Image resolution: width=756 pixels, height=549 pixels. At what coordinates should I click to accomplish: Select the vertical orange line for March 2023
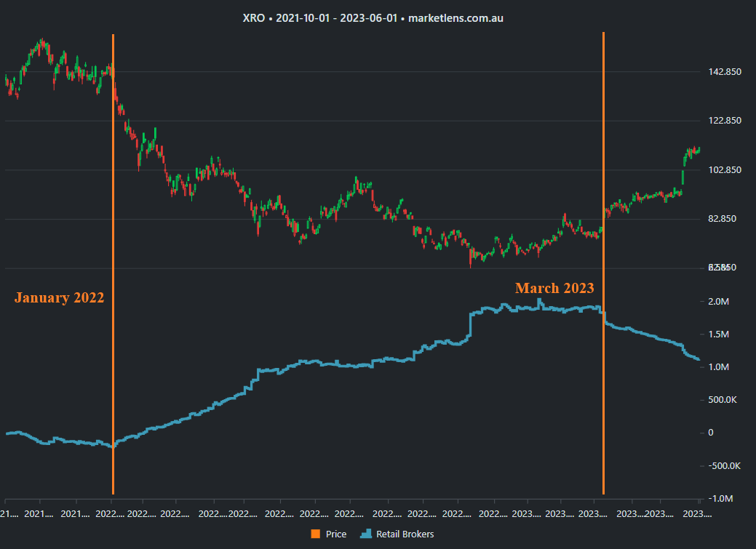[x=603, y=262]
